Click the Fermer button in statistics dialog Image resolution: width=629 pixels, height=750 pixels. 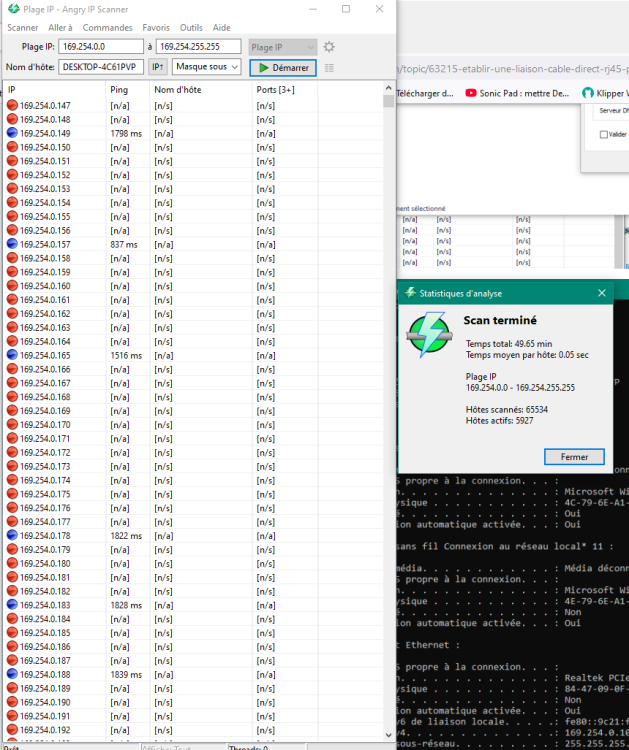coord(574,457)
